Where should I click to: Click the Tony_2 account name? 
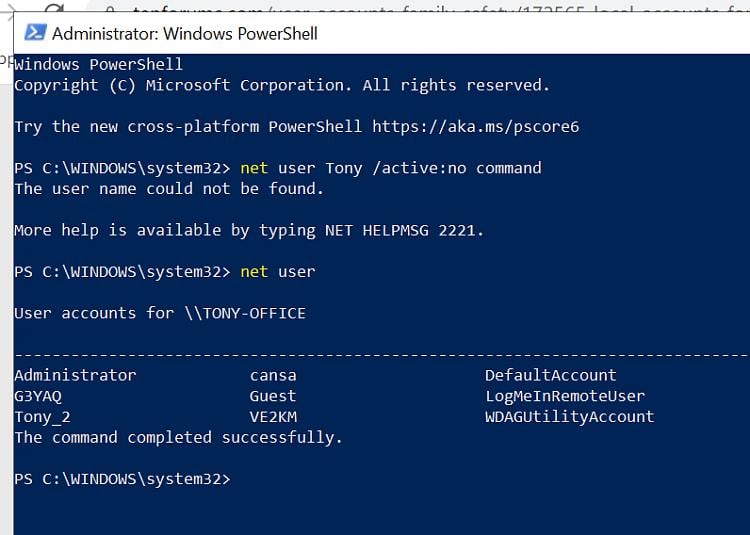coord(42,417)
